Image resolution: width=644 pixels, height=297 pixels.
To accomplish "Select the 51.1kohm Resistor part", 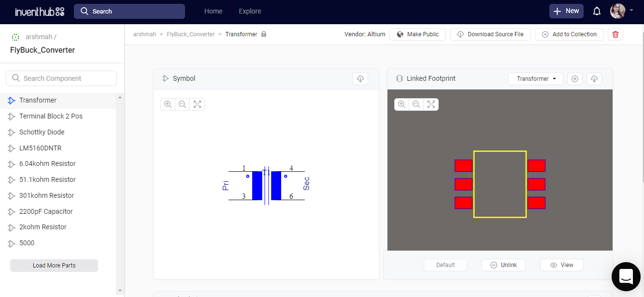I will pos(58,179).
